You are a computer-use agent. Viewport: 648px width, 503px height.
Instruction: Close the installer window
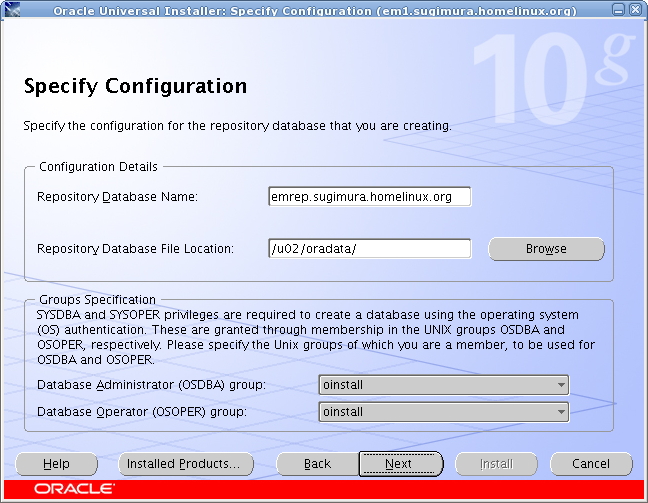point(635,9)
